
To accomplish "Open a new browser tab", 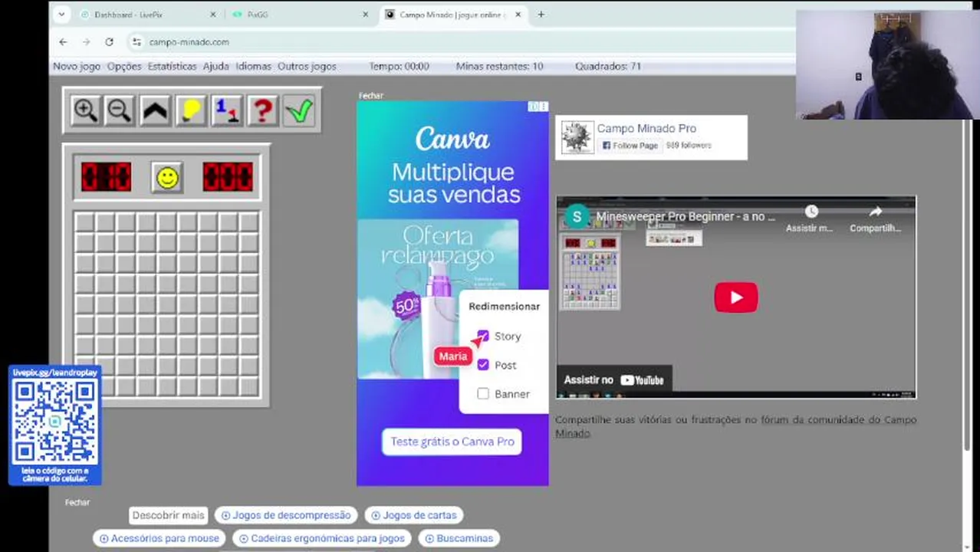I will 541,15.
